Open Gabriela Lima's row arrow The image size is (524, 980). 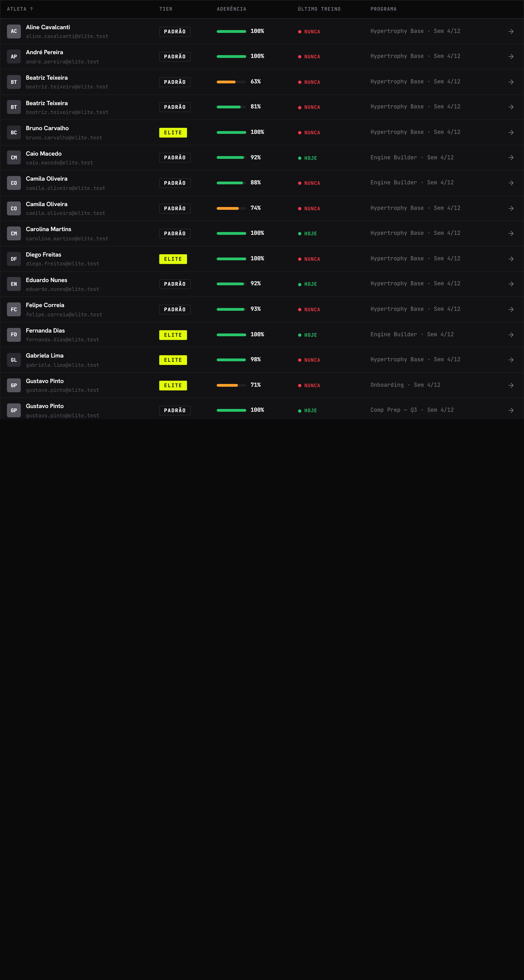click(511, 360)
